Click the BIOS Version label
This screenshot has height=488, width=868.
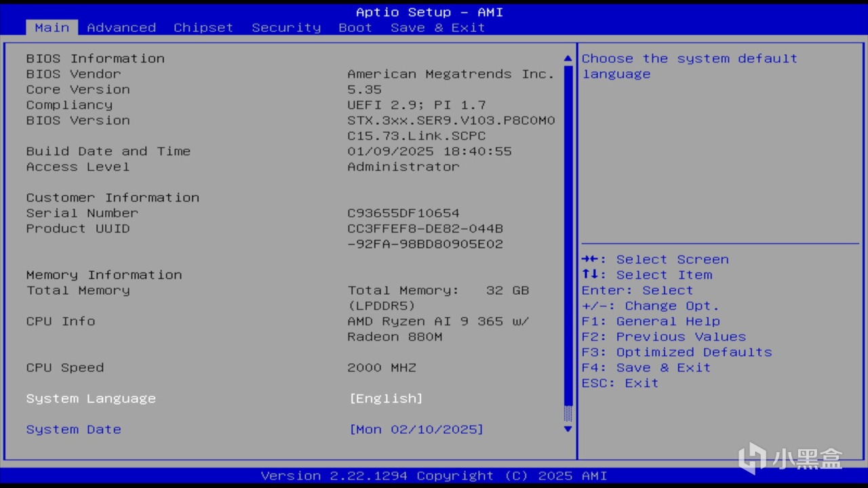78,121
